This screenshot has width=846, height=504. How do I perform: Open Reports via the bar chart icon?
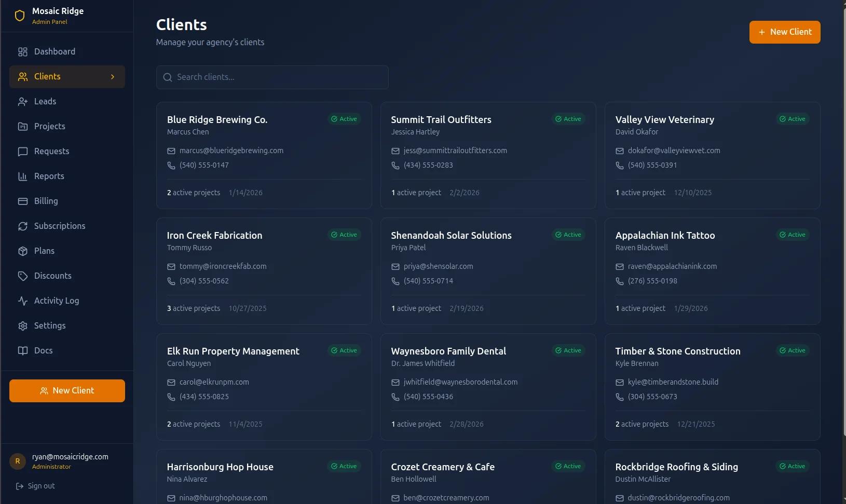(22, 176)
